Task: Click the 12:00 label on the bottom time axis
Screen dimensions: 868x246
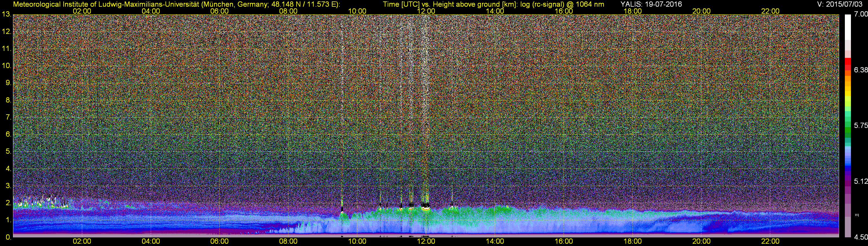Action: [x=426, y=241]
